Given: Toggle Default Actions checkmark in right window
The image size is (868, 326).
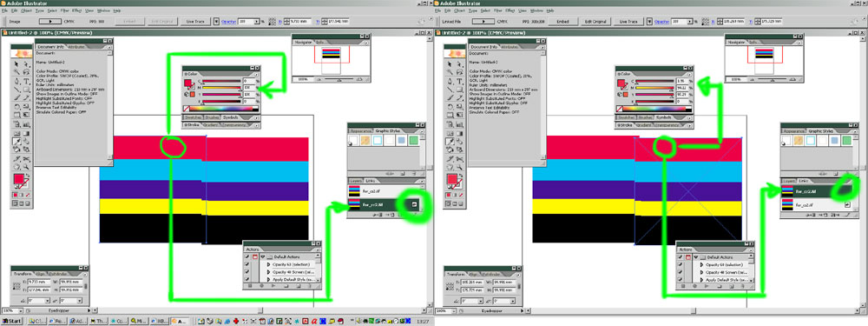Looking at the screenshot, I should pos(680,256).
